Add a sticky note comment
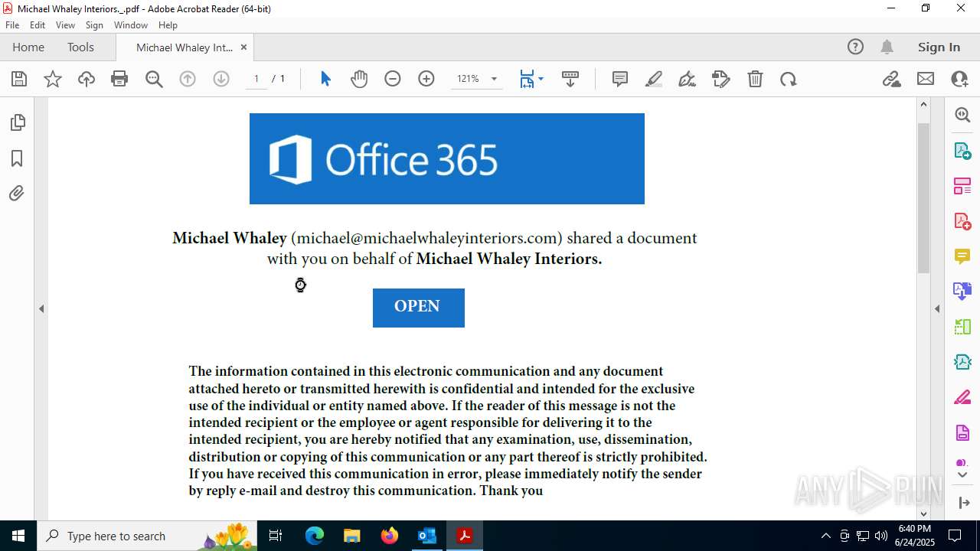Screen dimensions: 980x551 click(620, 79)
